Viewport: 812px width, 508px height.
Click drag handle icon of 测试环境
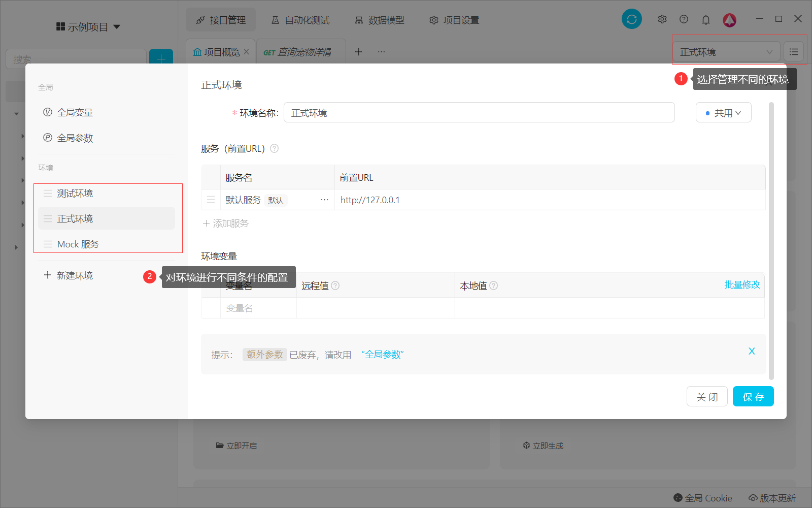pos(48,194)
